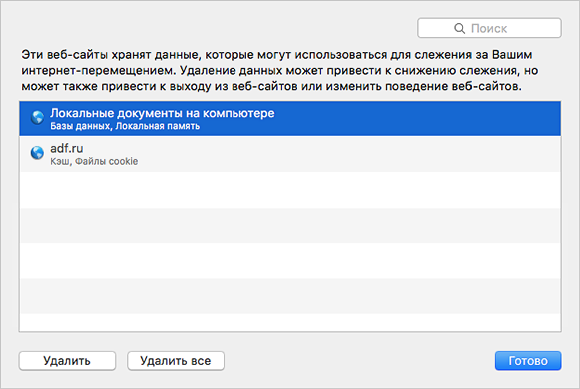Confirm with the Готово button
The image size is (580, 389).
click(x=528, y=361)
